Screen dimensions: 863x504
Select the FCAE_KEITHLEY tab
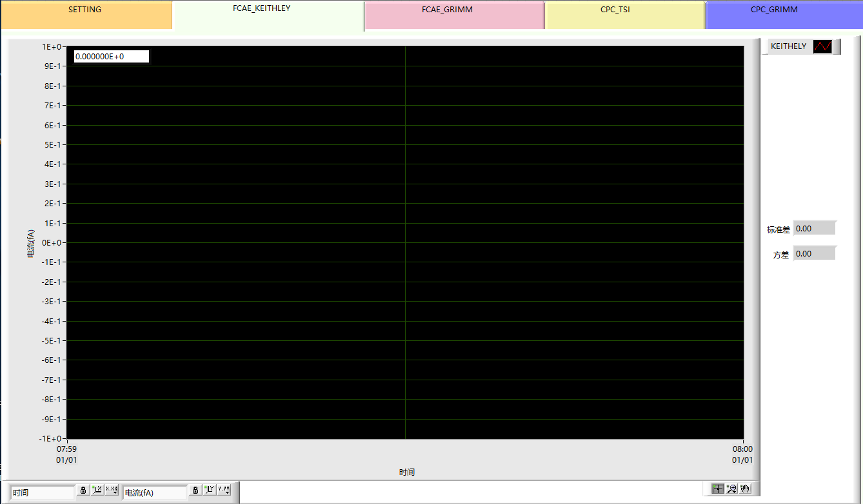[261, 9]
